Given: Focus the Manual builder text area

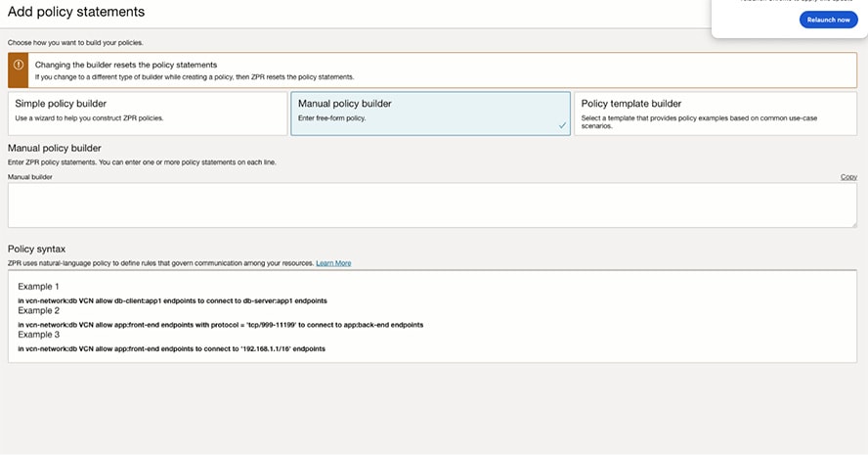Looking at the screenshot, I should (432, 205).
